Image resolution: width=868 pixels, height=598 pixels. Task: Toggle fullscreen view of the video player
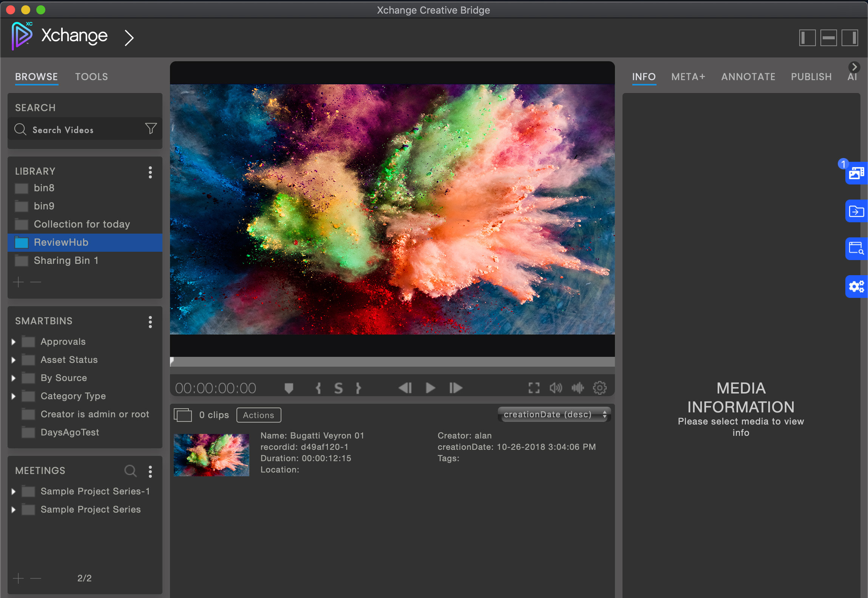[x=534, y=387]
